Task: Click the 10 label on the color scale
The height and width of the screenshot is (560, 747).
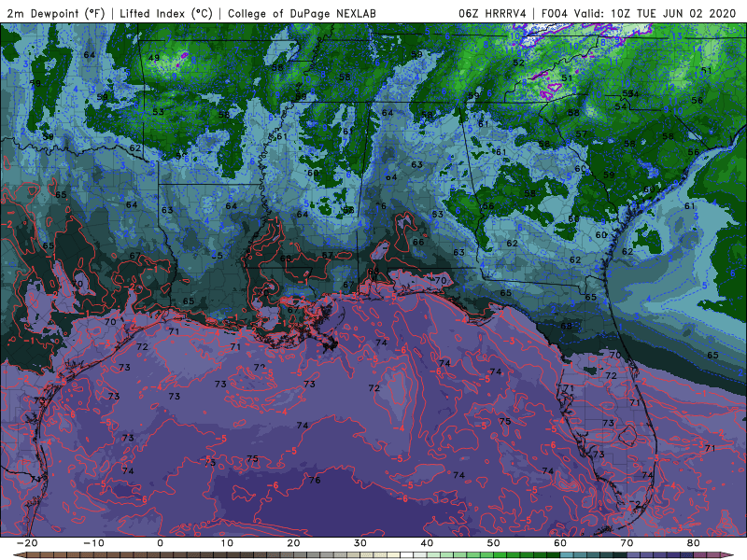Action: pyautogui.click(x=227, y=543)
